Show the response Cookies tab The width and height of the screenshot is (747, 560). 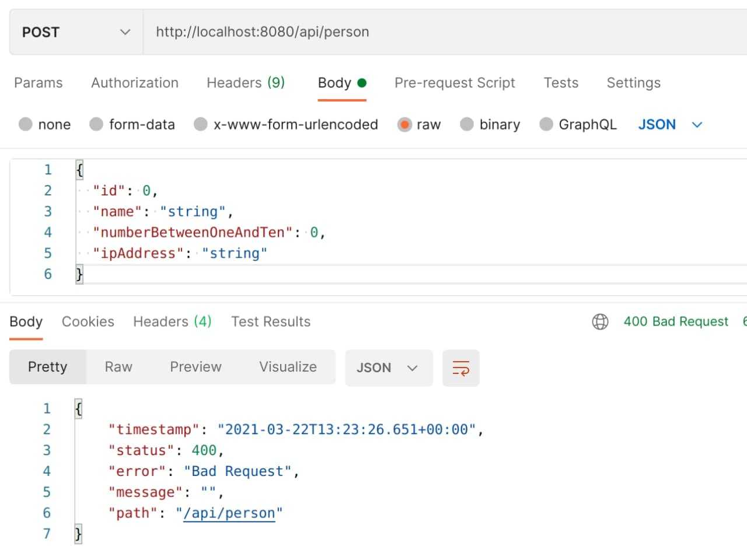click(x=88, y=321)
